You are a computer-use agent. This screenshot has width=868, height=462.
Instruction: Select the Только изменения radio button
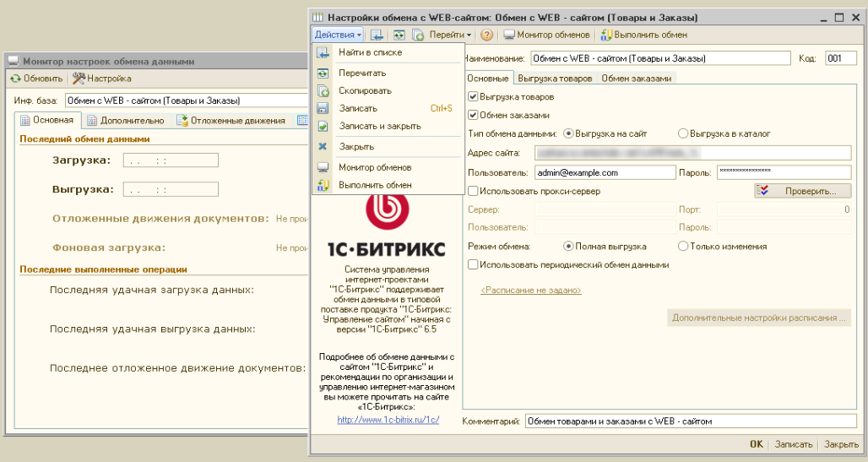[x=683, y=247]
